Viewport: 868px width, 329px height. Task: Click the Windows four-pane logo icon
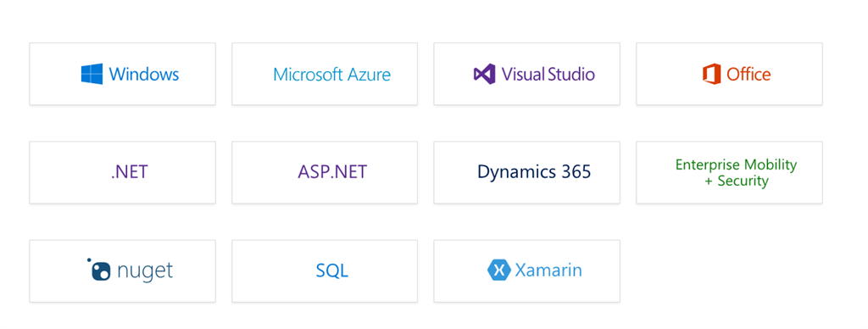pyautogui.click(x=92, y=74)
